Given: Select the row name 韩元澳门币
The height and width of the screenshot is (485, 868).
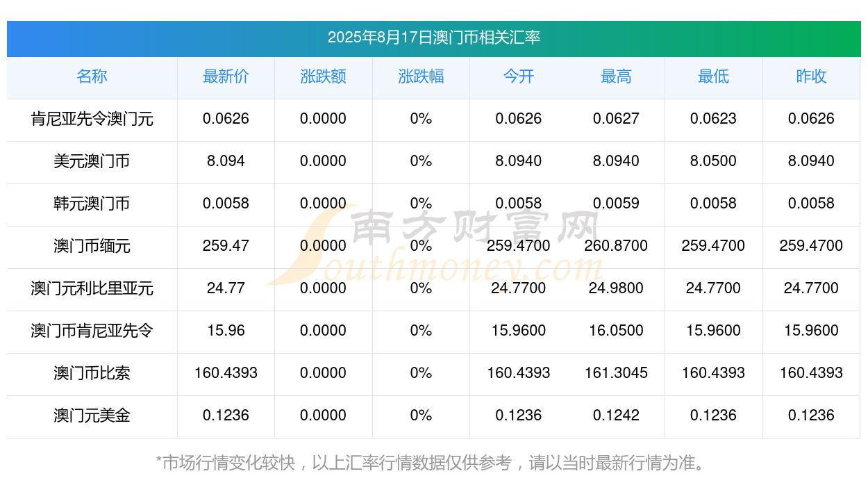Looking at the screenshot, I should click(x=92, y=204).
